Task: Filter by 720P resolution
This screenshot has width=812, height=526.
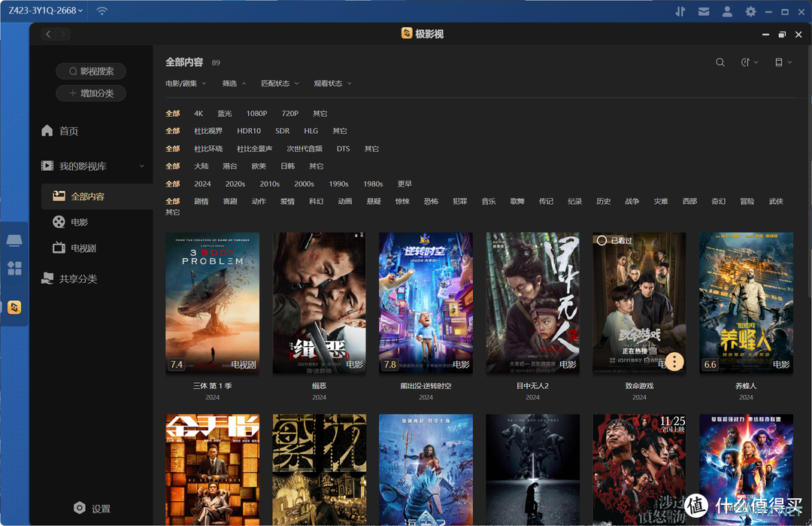Action: [x=290, y=114]
